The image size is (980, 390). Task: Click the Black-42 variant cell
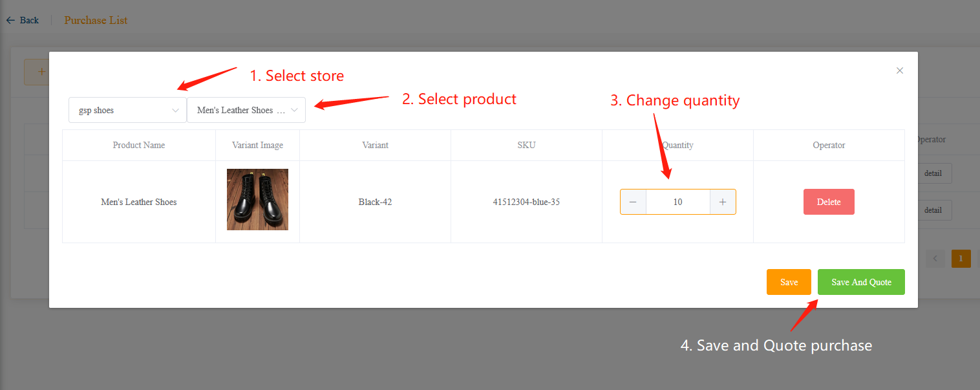tap(375, 202)
